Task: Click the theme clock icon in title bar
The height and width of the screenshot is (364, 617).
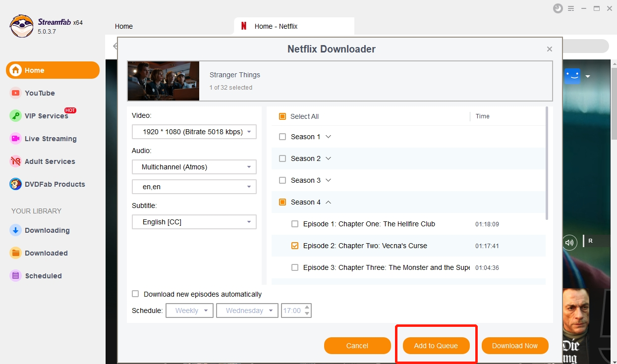Action: 558,8
